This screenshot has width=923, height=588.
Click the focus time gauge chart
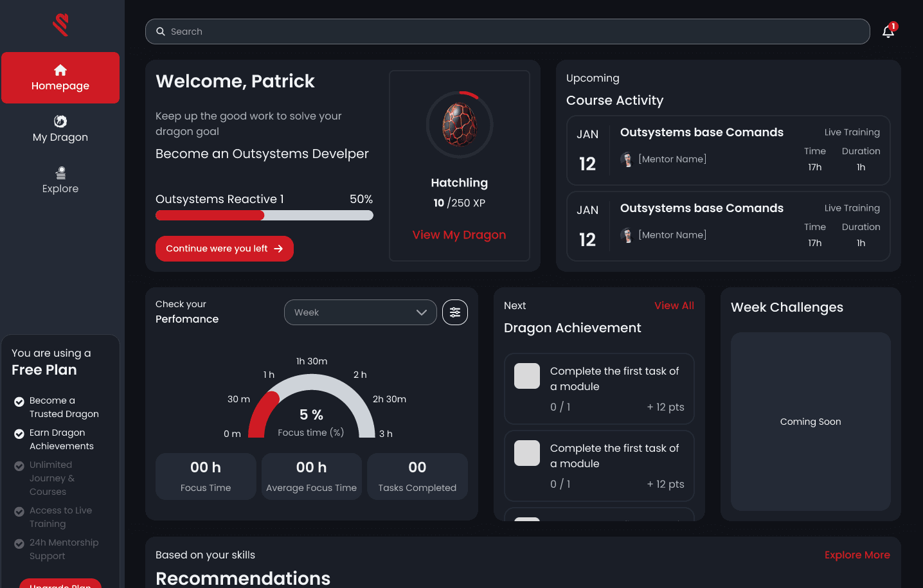pyautogui.click(x=312, y=406)
